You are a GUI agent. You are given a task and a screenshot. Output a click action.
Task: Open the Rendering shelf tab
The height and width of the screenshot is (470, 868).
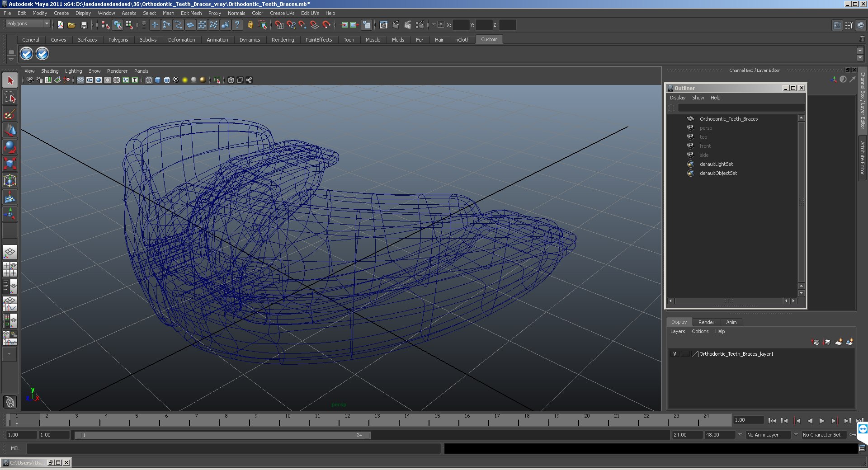[283, 40]
